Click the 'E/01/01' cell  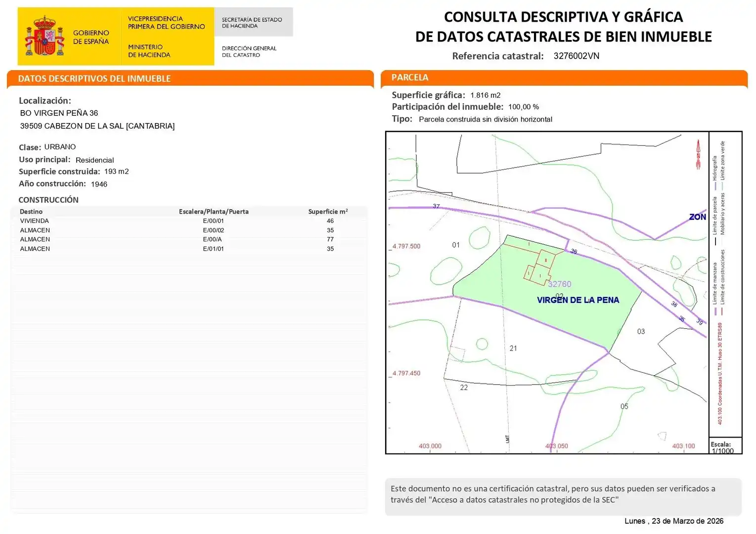pyautogui.click(x=213, y=249)
